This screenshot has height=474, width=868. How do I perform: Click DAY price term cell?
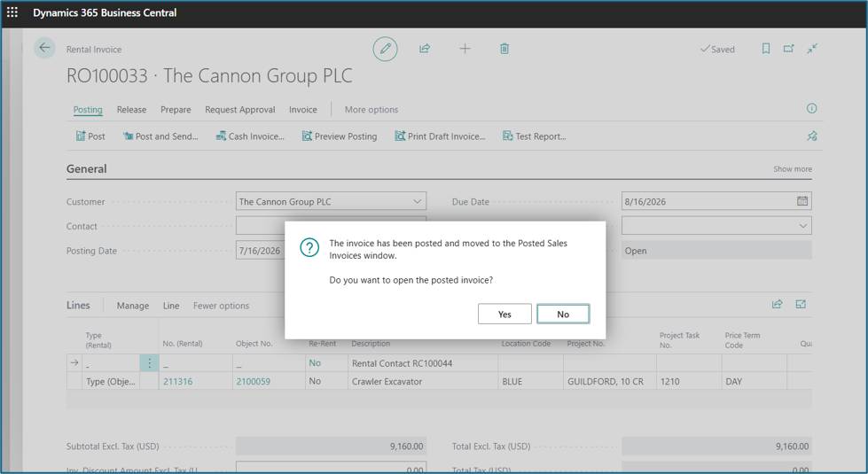click(754, 381)
